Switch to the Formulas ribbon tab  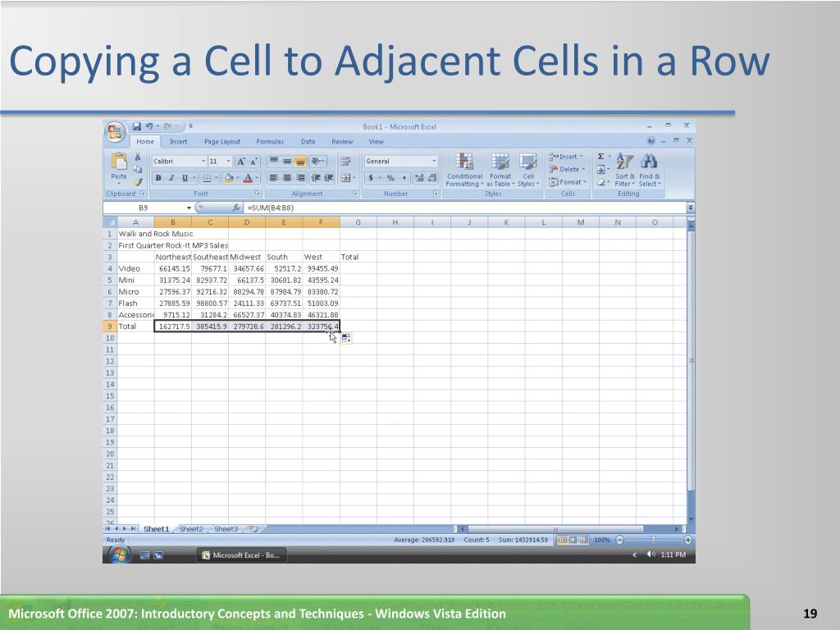click(x=270, y=141)
